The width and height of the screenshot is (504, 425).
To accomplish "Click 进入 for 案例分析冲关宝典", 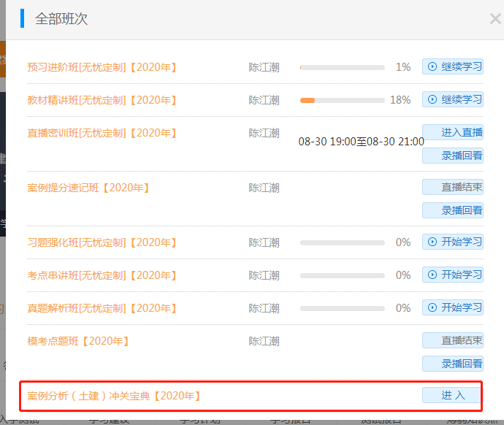I will [453, 396].
